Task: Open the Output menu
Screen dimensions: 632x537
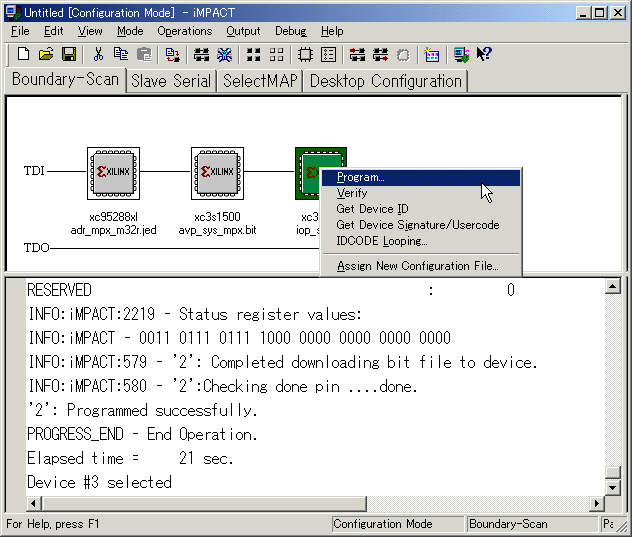Action: pyautogui.click(x=243, y=31)
